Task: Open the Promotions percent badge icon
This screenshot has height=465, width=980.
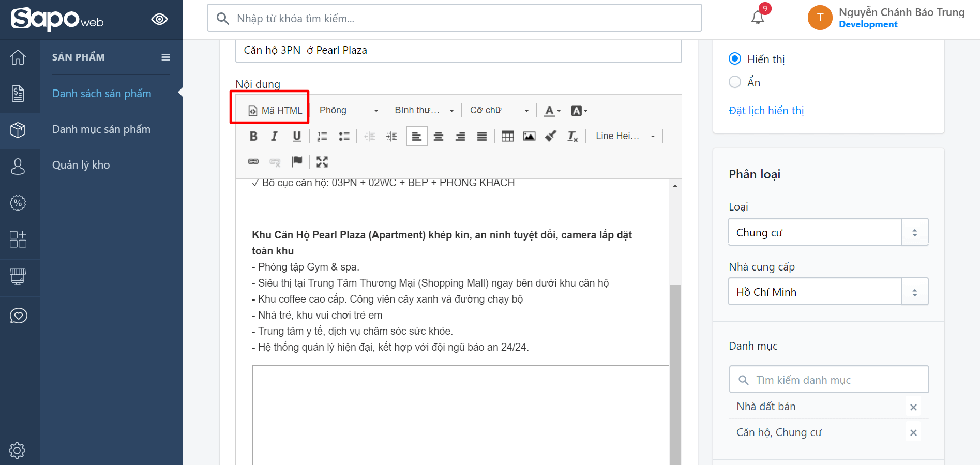Action: pos(18,203)
